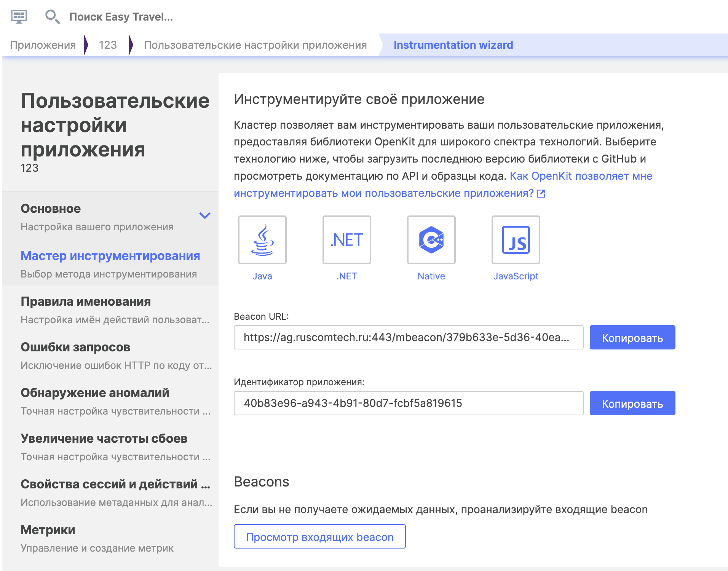Open breadcrumb item 123
Image resolution: width=728 pixels, height=571 pixels.
pyautogui.click(x=107, y=45)
